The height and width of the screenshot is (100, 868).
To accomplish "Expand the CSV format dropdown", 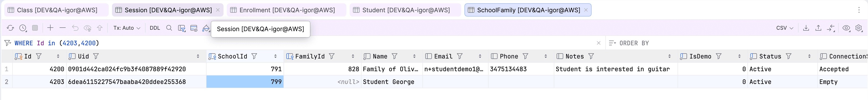I will (x=784, y=28).
